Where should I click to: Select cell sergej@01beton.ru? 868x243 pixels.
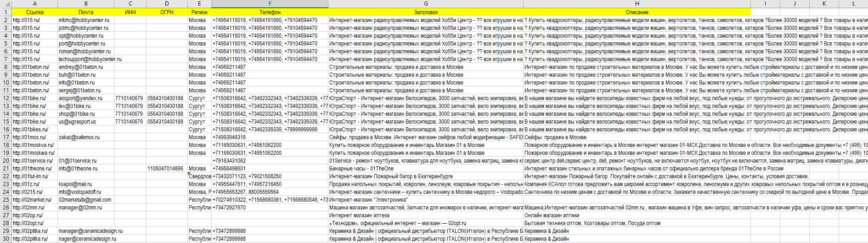pyautogui.click(x=85, y=90)
